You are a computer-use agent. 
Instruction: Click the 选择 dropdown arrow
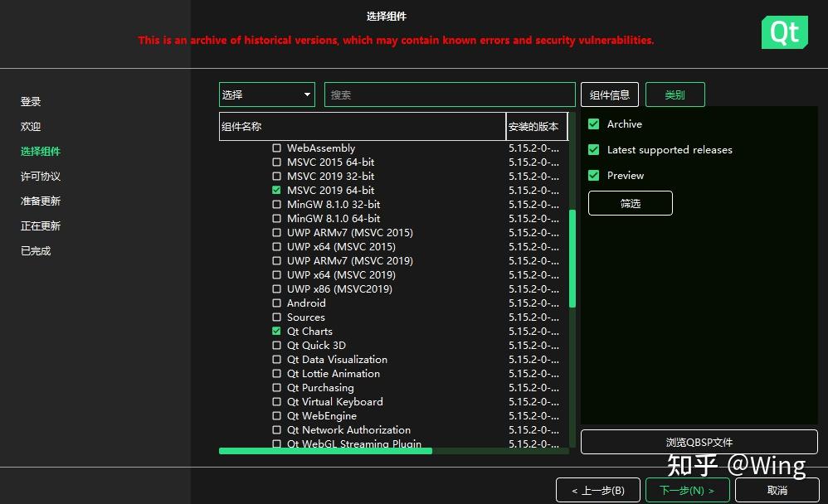[x=306, y=94]
